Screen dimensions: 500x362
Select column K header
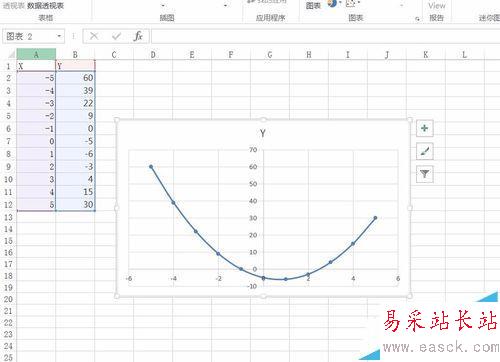(x=426, y=54)
